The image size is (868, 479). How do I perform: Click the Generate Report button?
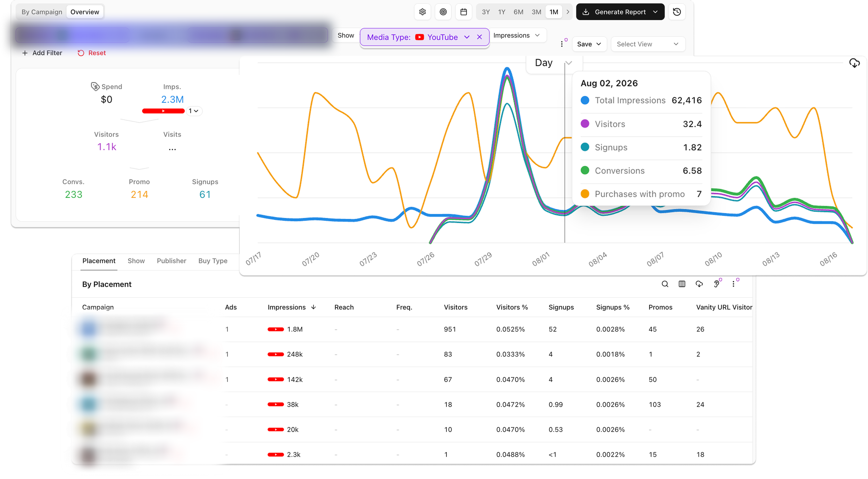coord(620,12)
